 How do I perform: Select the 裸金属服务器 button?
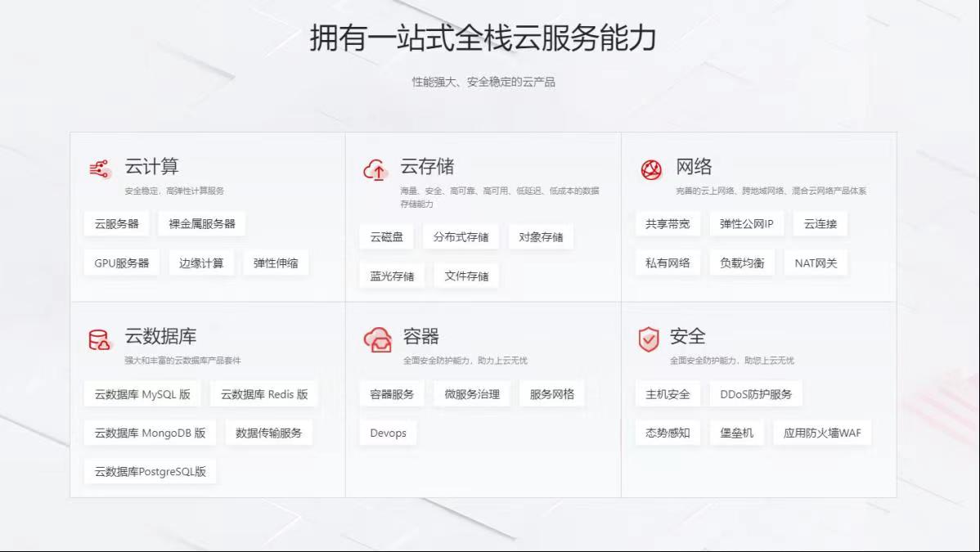pos(201,224)
